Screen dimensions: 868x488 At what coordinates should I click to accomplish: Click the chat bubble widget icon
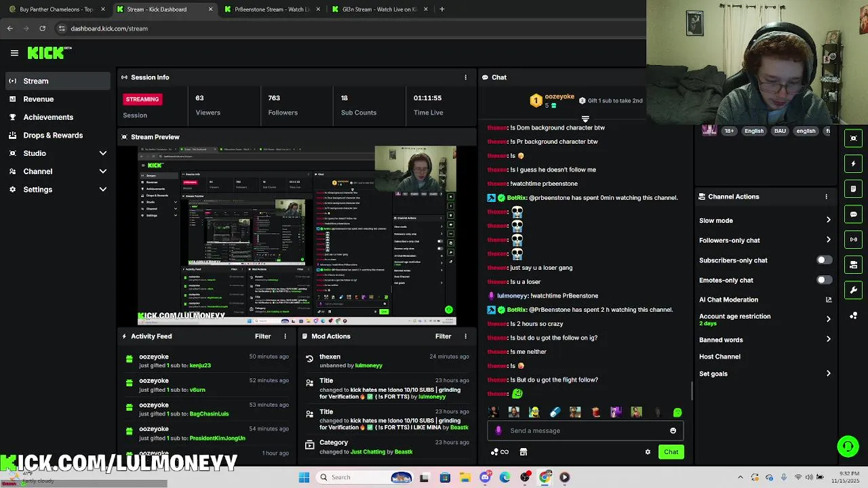click(x=854, y=214)
